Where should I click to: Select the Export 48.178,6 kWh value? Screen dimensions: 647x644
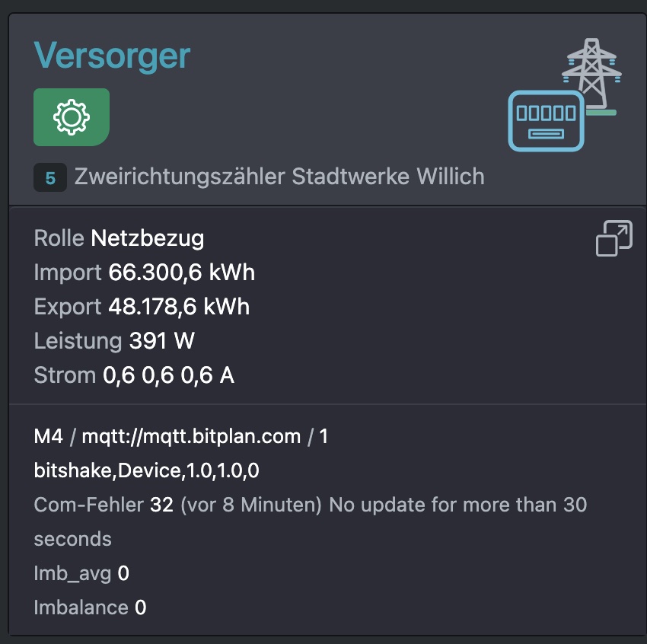click(142, 307)
